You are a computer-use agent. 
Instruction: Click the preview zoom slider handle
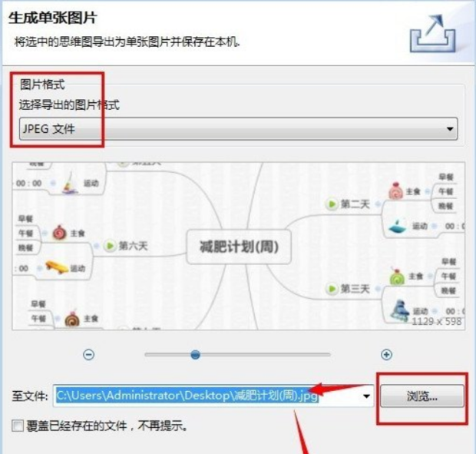point(196,354)
